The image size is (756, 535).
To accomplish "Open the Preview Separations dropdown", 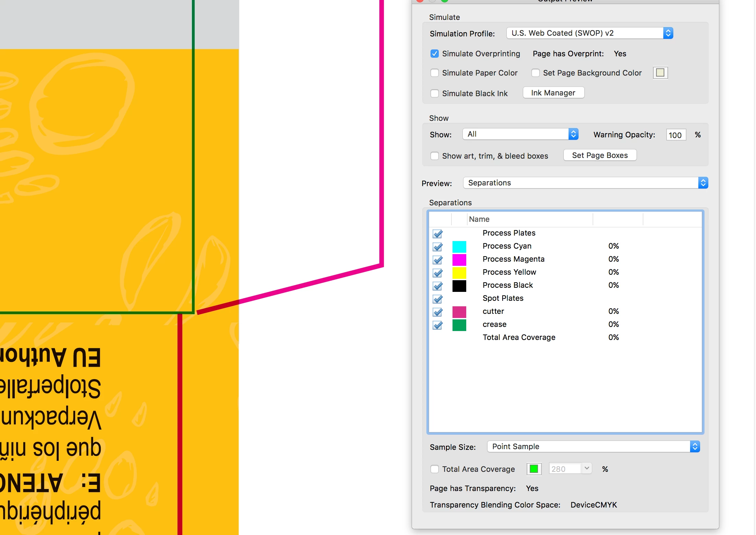I will click(x=585, y=183).
